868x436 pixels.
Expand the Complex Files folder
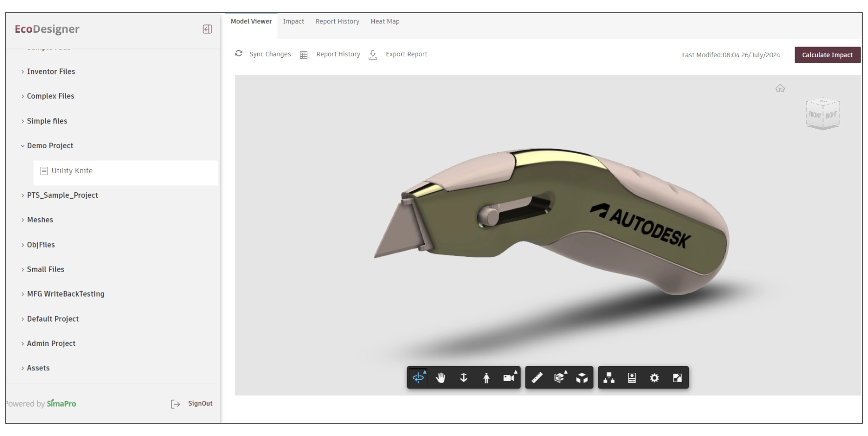pyautogui.click(x=23, y=96)
